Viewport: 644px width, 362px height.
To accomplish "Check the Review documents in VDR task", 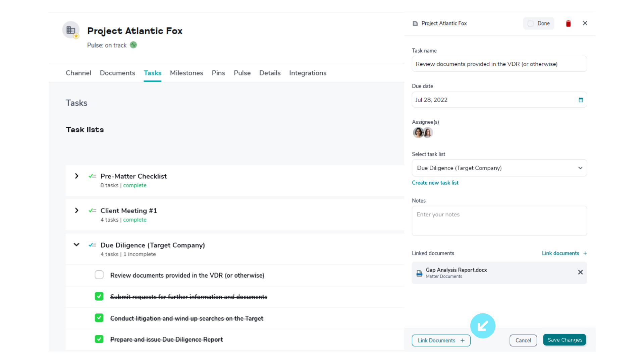I will click(x=99, y=275).
